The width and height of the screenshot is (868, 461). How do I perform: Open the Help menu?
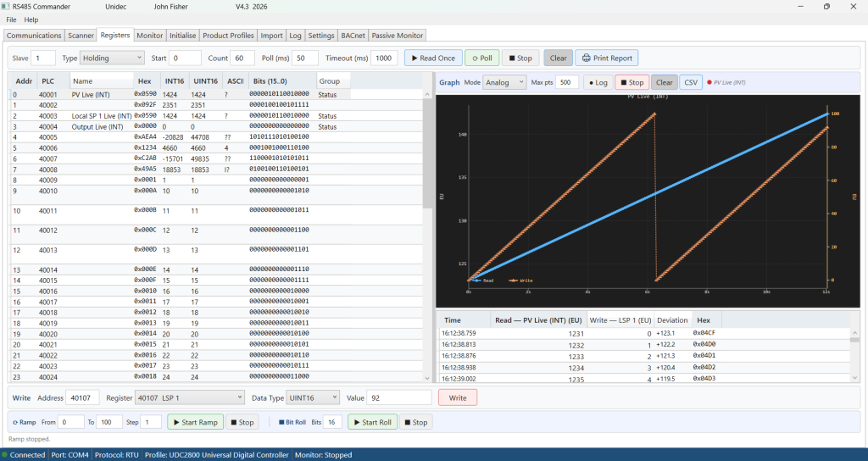click(x=31, y=19)
